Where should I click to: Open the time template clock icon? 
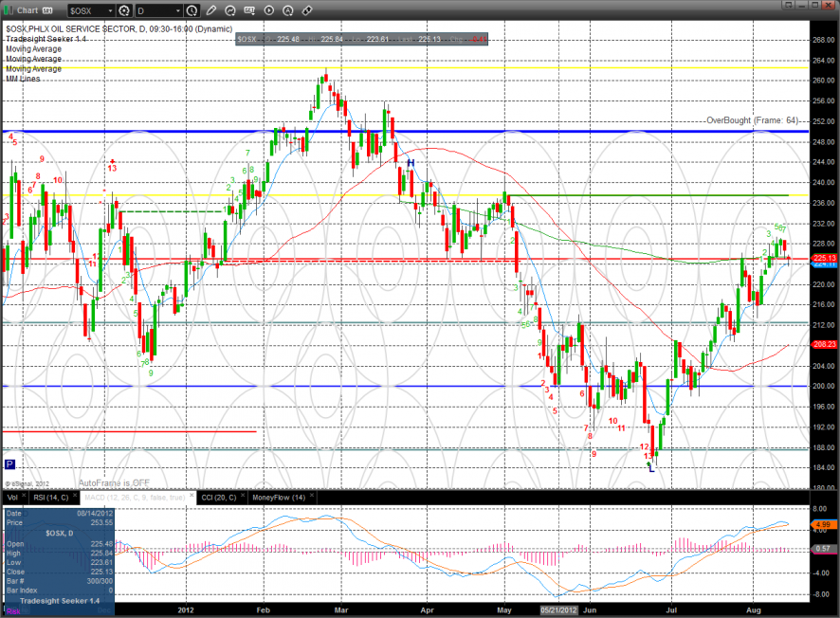(192, 10)
